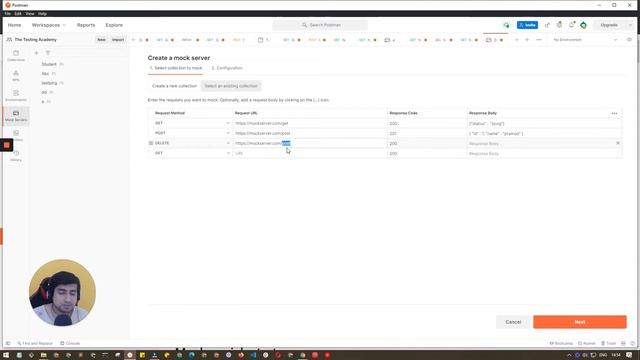
Task: Open the File menu
Action: 7,13
